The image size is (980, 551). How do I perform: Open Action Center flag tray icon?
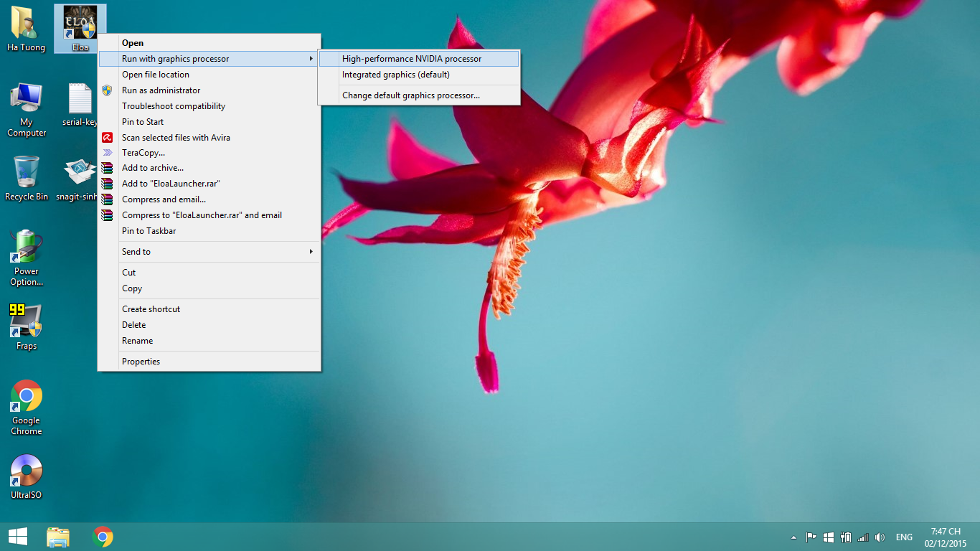coord(811,537)
